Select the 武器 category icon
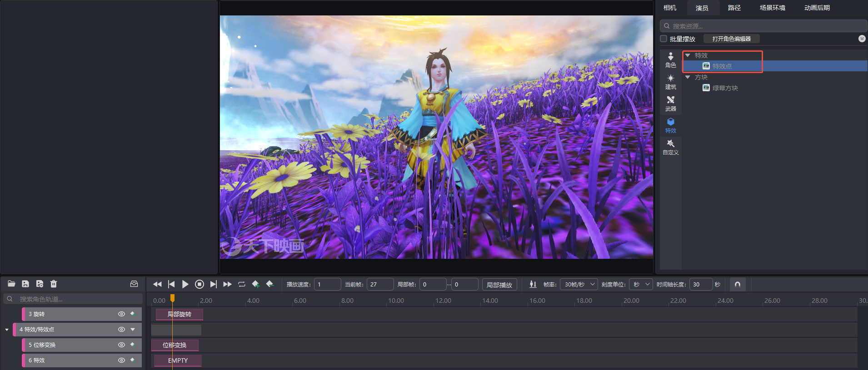Image resolution: width=868 pixels, height=370 pixels. pos(671,104)
